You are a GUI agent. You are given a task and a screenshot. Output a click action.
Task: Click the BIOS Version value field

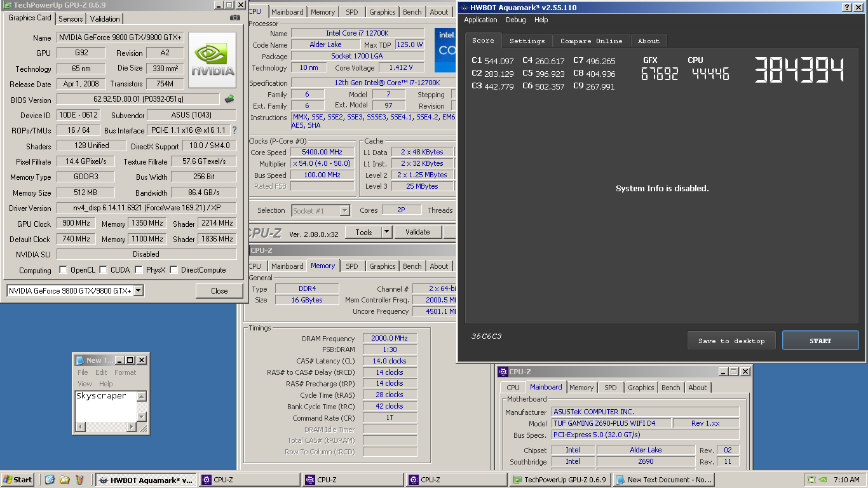[138, 100]
